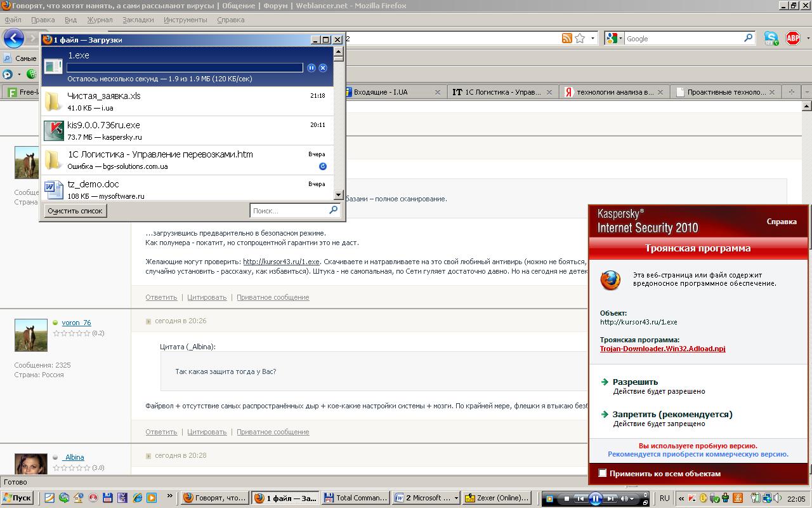The width and height of the screenshot is (812, 508).
Task: Open the Файл menu
Action: [x=13, y=20]
